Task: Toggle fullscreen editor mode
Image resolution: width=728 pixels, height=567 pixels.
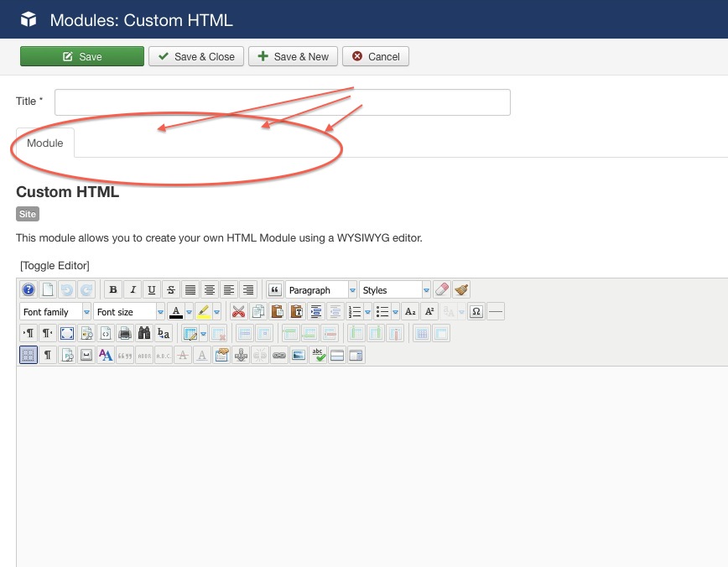Action: tap(67, 334)
